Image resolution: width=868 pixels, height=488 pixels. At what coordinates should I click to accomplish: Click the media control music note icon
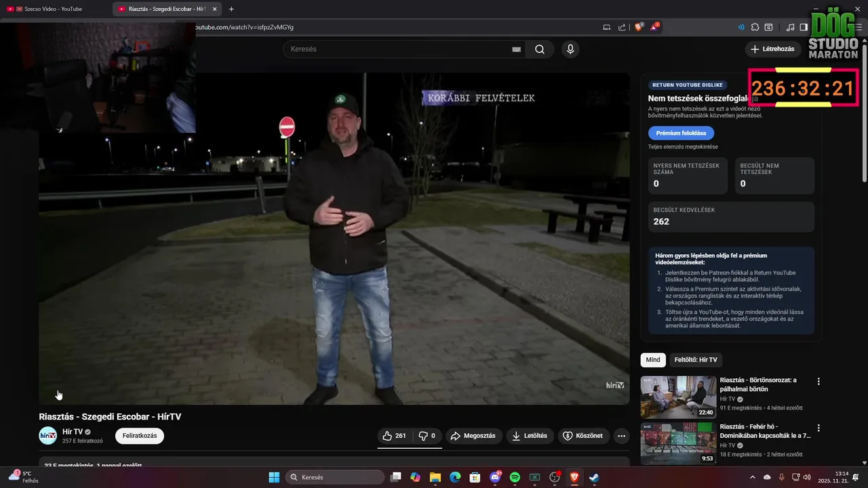[x=790, y=27]
